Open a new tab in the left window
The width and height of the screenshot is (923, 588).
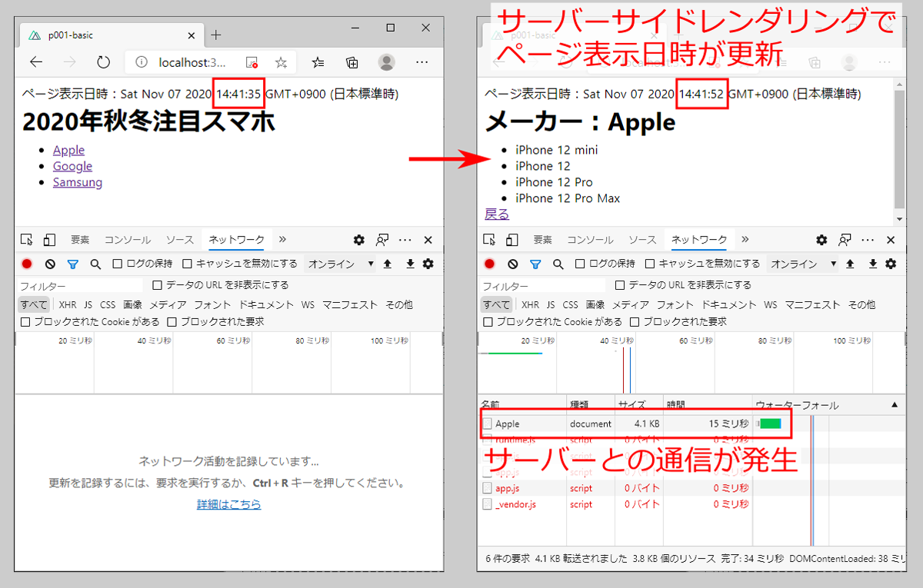[216, 35]
